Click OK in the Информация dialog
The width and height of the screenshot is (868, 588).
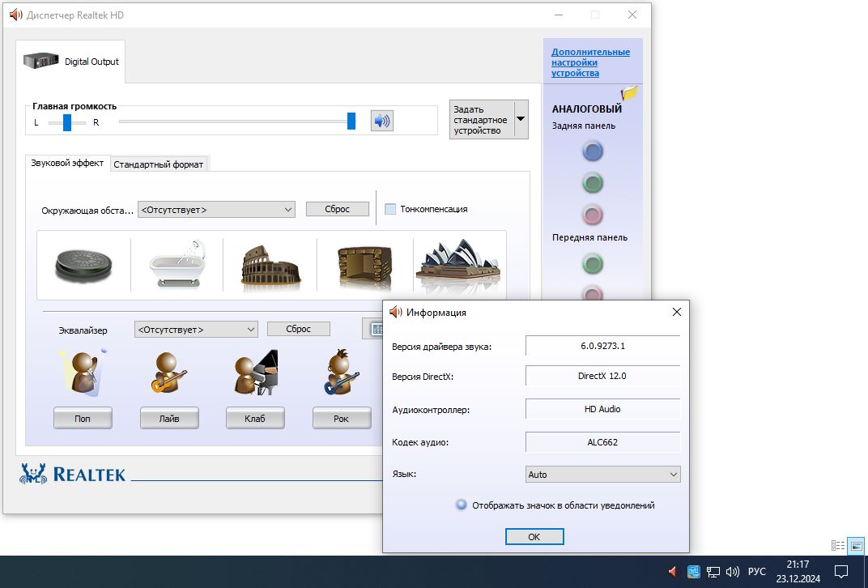[x=534, y=536]
